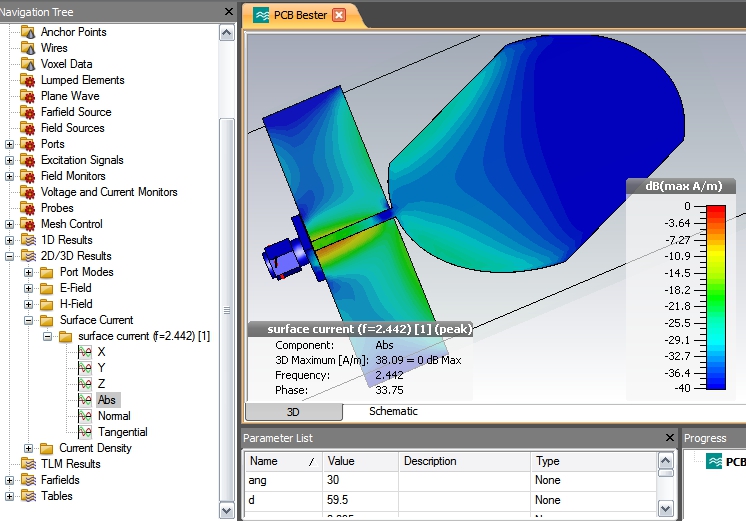
Task: Click the Anchor Points folder icon
Action: point(28,32)
